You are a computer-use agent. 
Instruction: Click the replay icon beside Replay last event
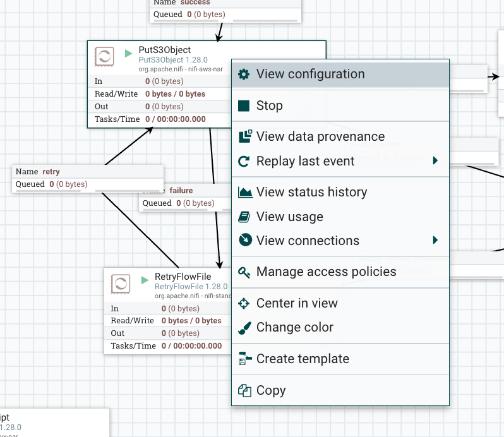click(244, 162)
